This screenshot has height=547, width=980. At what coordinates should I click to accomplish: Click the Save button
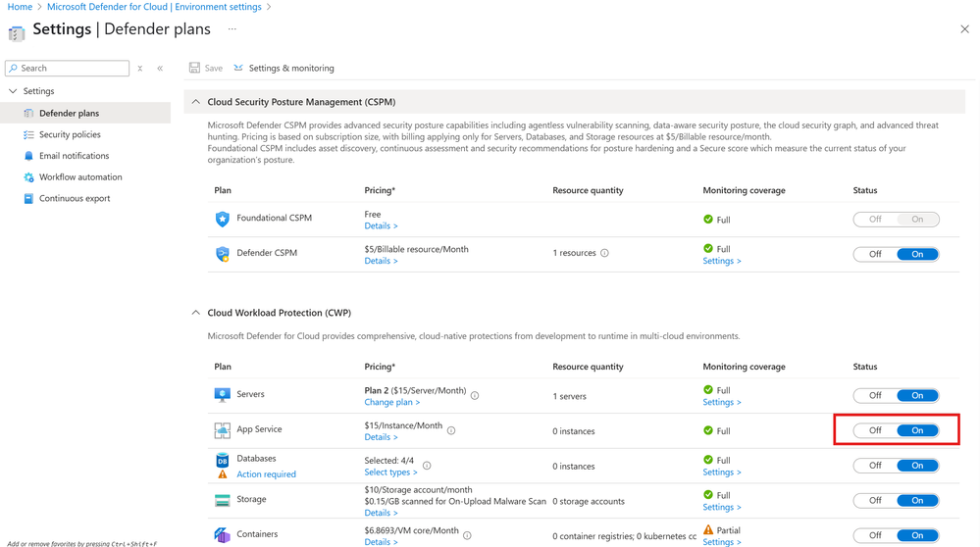pos(206,68)
